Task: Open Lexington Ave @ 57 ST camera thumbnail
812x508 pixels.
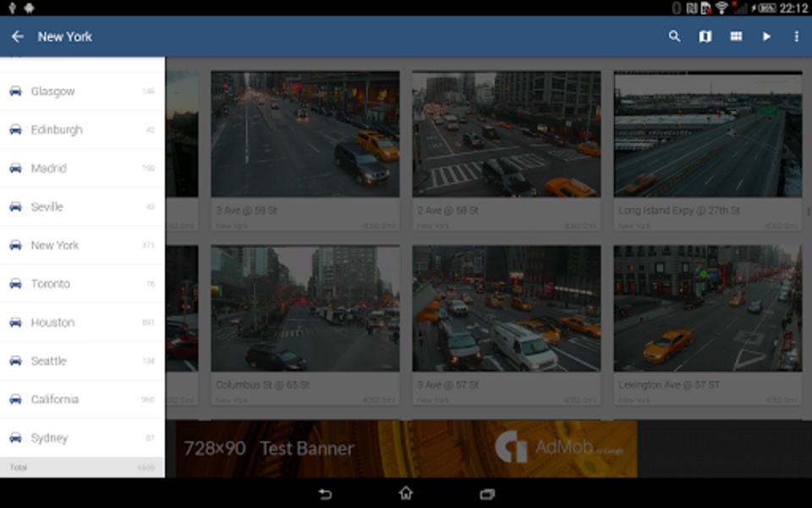Action: [x=708, y=308]
